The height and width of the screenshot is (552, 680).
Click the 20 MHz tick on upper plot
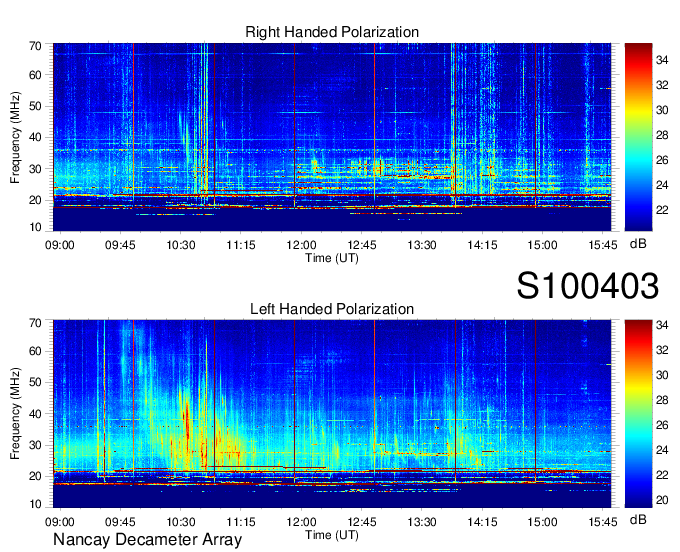tap(35, 200)
